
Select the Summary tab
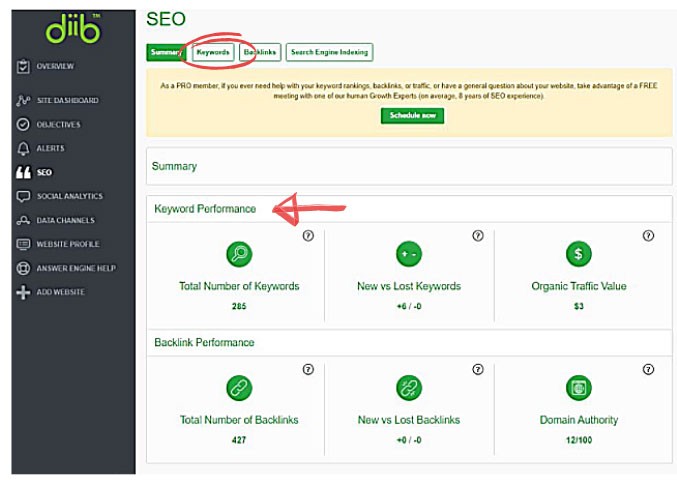(x=166, y=52)
